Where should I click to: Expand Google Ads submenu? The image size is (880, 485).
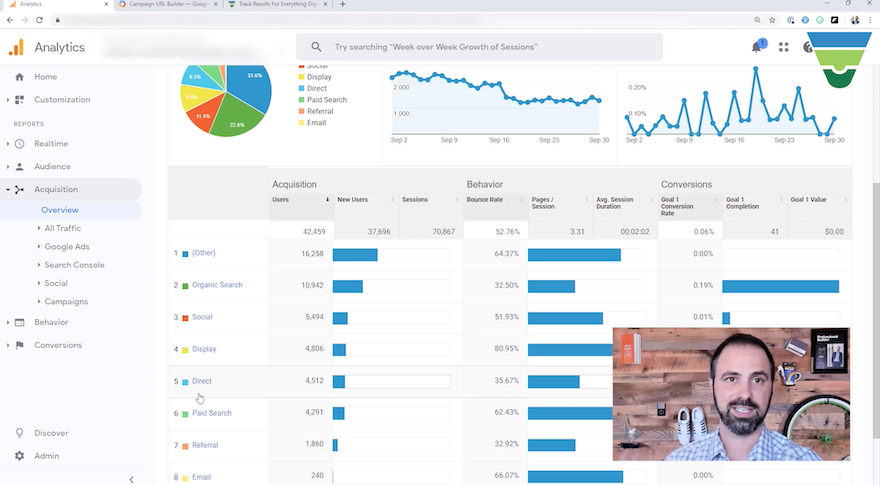pyautogui.click(x=39, y=246)
